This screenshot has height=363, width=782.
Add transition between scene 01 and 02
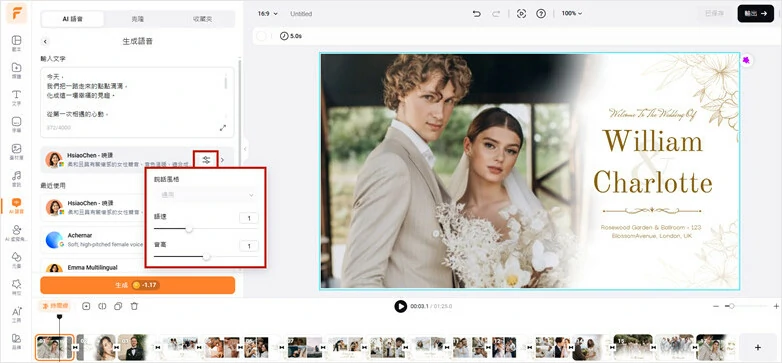coord(75,347)
